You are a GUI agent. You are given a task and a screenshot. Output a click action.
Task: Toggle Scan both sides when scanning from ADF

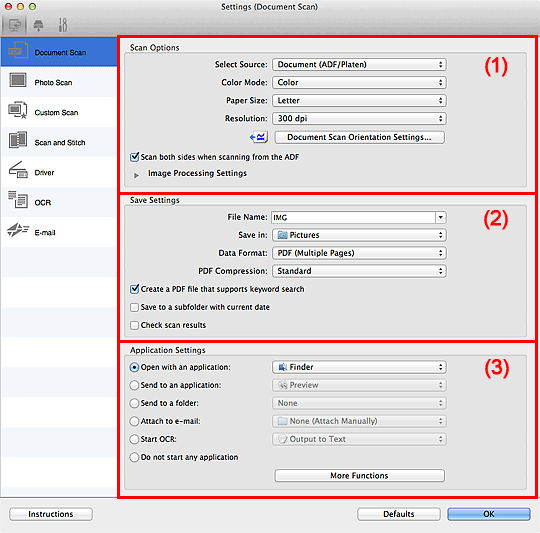tap(135, 157)
